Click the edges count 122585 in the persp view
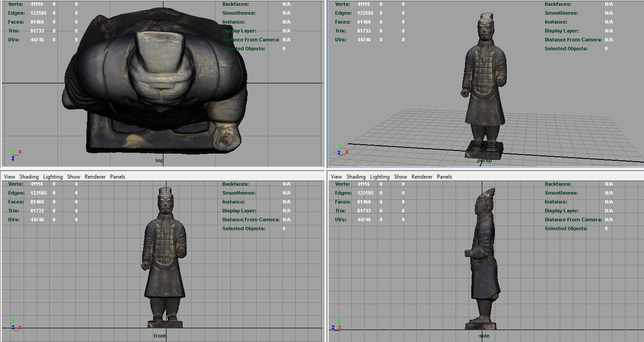Screen dimensions: 644x342 coord(365,13)
